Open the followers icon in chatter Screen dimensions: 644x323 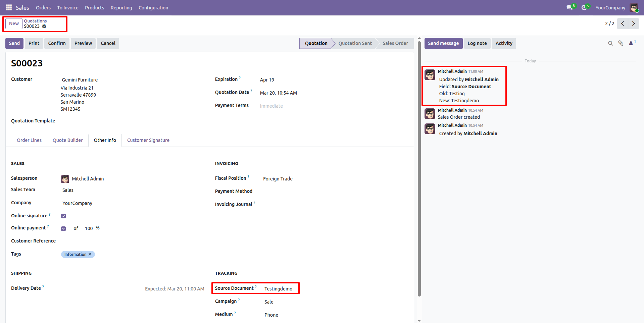tap(631, 43)
